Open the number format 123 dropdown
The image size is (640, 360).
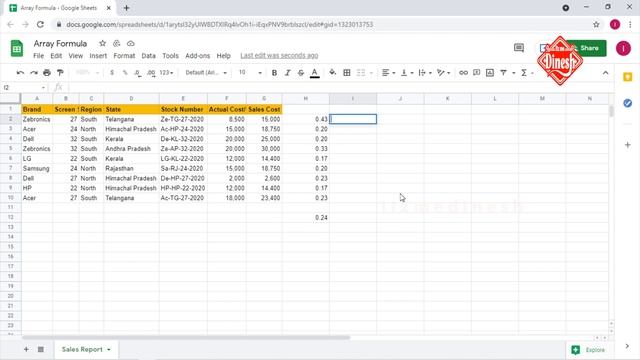tap(166, 73)
